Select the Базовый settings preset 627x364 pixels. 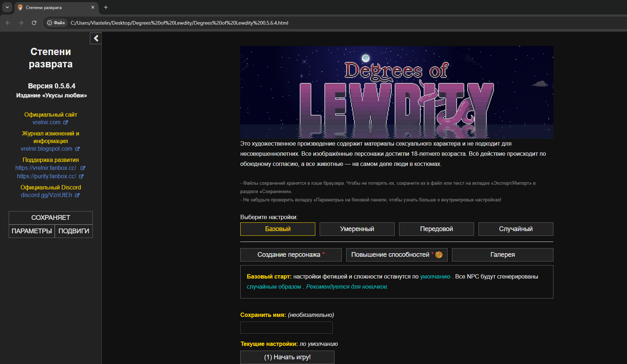point(278,229)
